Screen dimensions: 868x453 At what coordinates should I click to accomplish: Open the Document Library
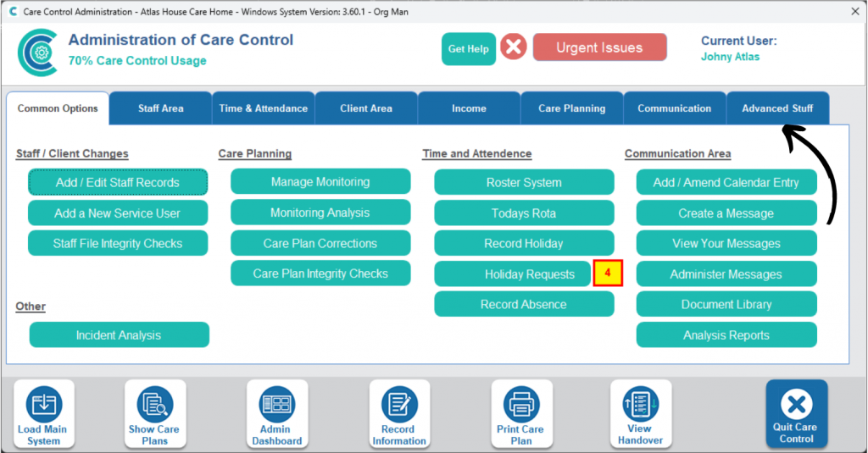[x=726, y=304]
